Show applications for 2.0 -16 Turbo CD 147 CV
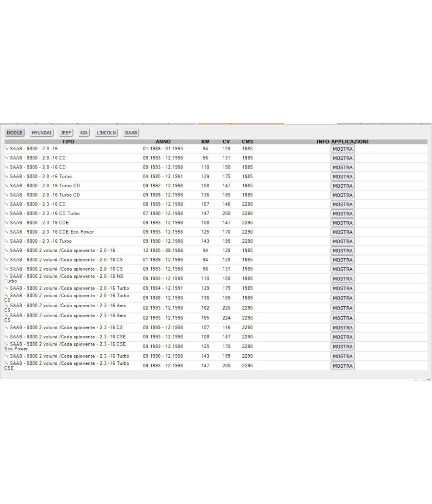This screenshot has height=504, width=432. coord(343,186)
